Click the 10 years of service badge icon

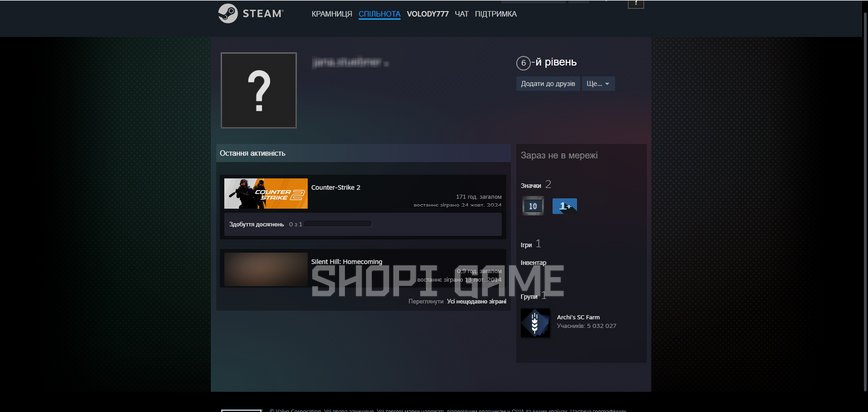(533, 206)
